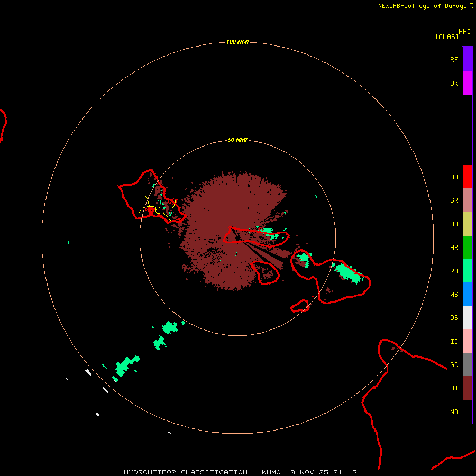The height and width of the screenshot is (476, 476).
Task: Select the IC light pink legend swatch
Action: click(x=467, y=341)
